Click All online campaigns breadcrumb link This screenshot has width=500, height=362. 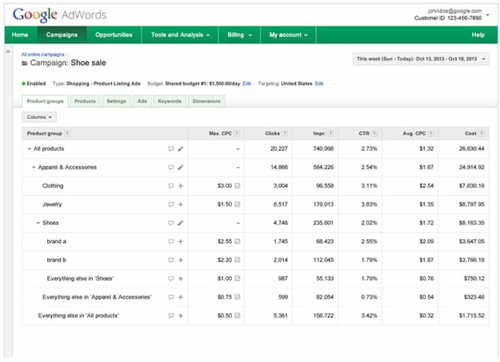pos(43,54)
